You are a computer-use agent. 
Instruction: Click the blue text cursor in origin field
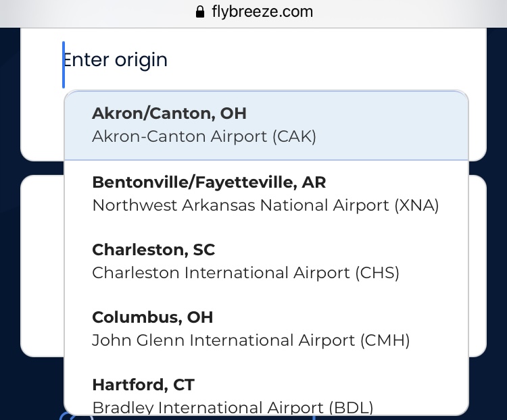pos(64,65)
